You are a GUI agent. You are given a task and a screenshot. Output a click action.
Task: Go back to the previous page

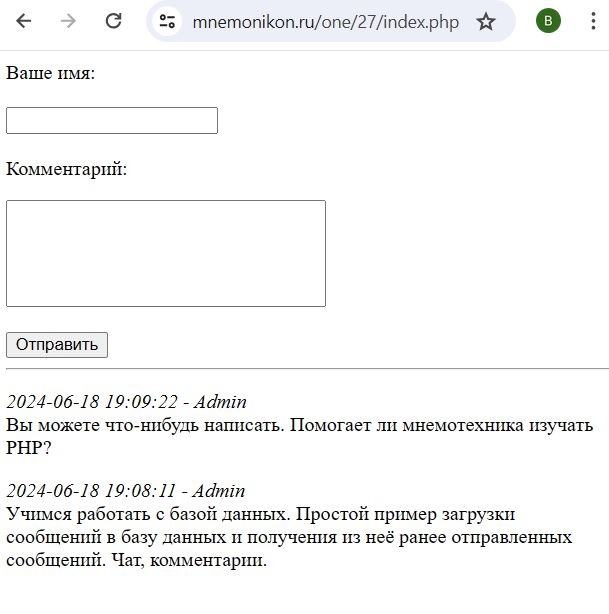pyautogui.click(x=24, y=21)
